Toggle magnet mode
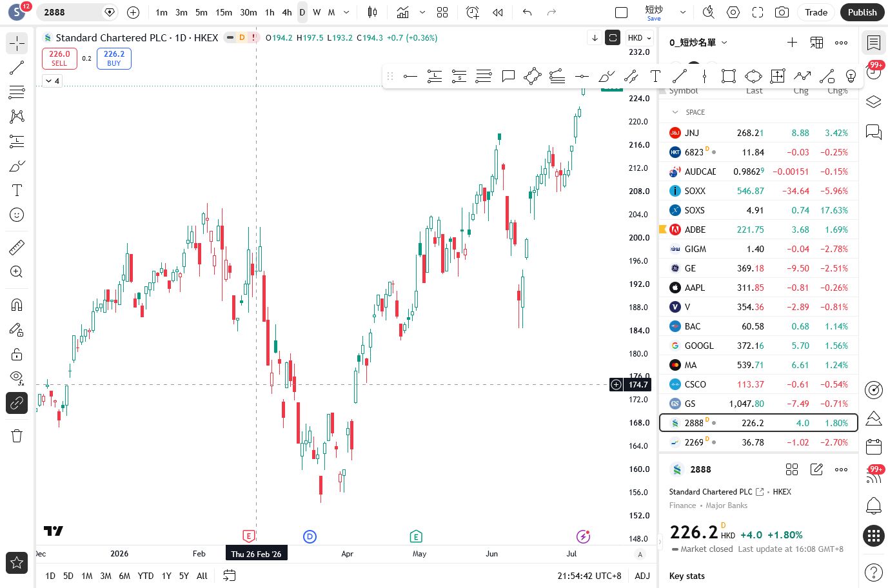Viewport: 888px width, 588px height. (17, 304)
